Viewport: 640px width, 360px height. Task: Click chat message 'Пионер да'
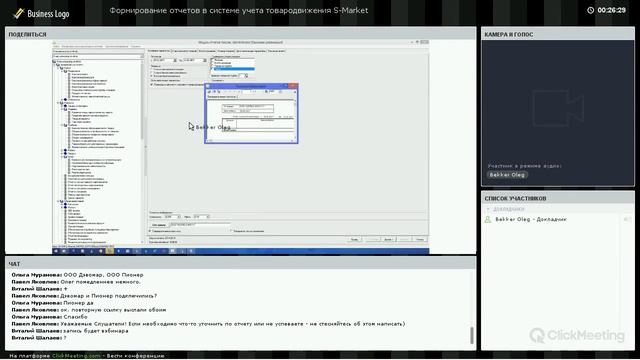[78, 303]
